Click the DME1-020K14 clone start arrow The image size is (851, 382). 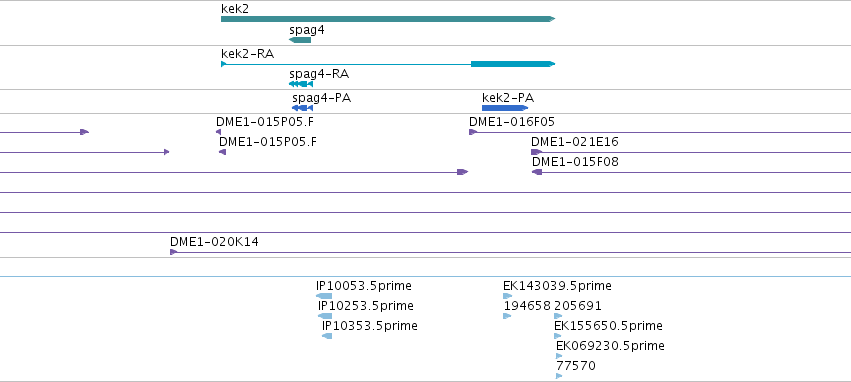click(x=174, y=252)
